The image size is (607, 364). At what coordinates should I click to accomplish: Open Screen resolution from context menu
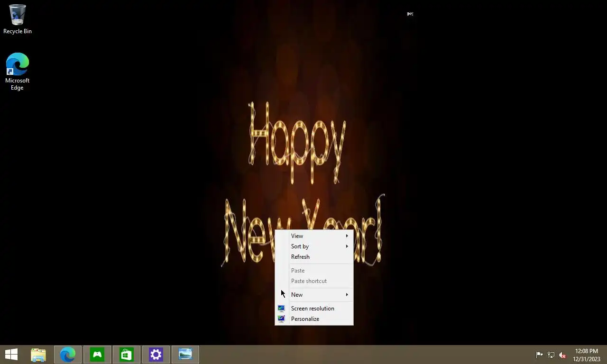(x=314, y=309)
